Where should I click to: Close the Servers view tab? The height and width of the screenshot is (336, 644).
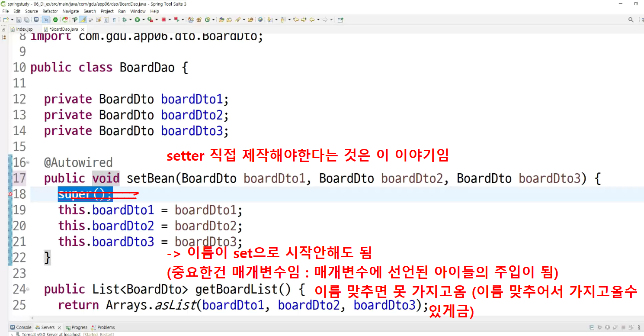(59, 328)
